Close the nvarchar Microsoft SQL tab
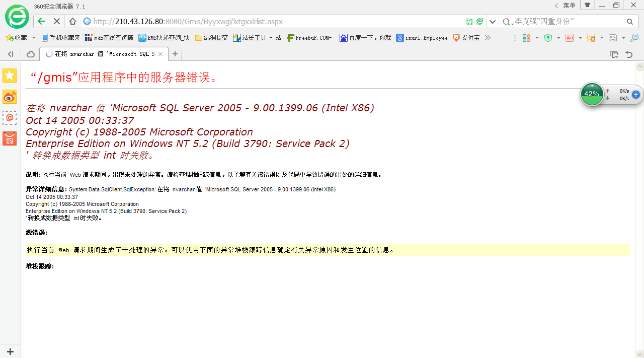Screen dimensions: 644x358 (x=160, y=54)
